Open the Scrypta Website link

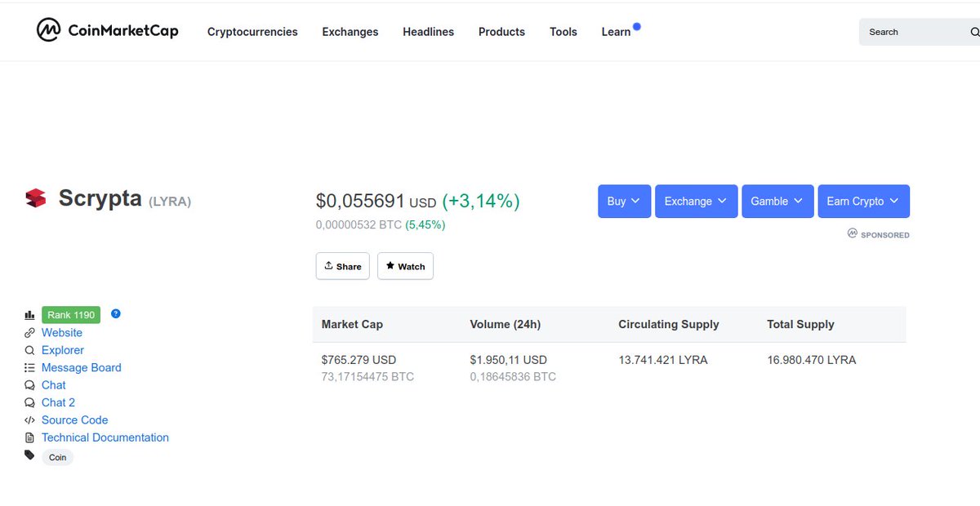click(x=62, y=333)
